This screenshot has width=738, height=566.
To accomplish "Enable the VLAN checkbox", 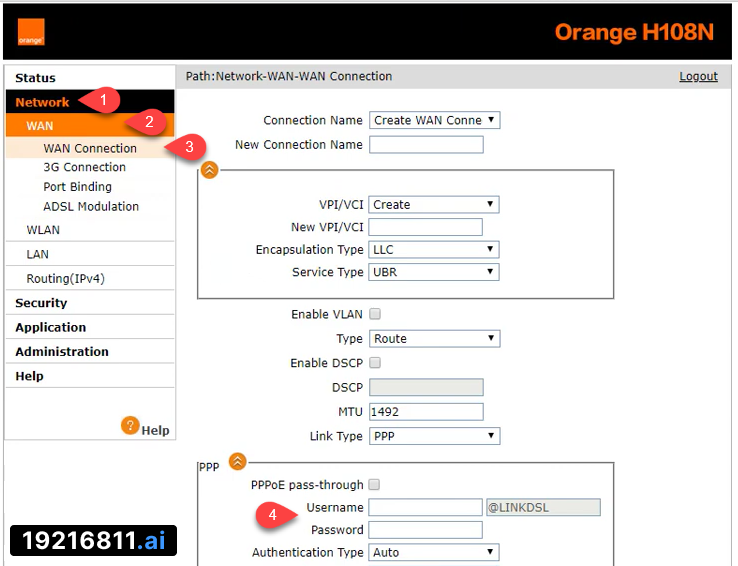I will [x=375, y=314].
